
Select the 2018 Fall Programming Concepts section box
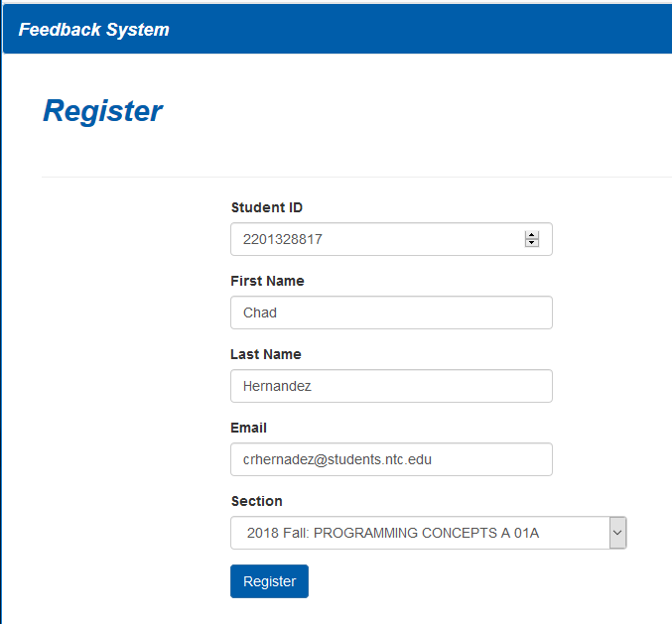click(417, 533)
